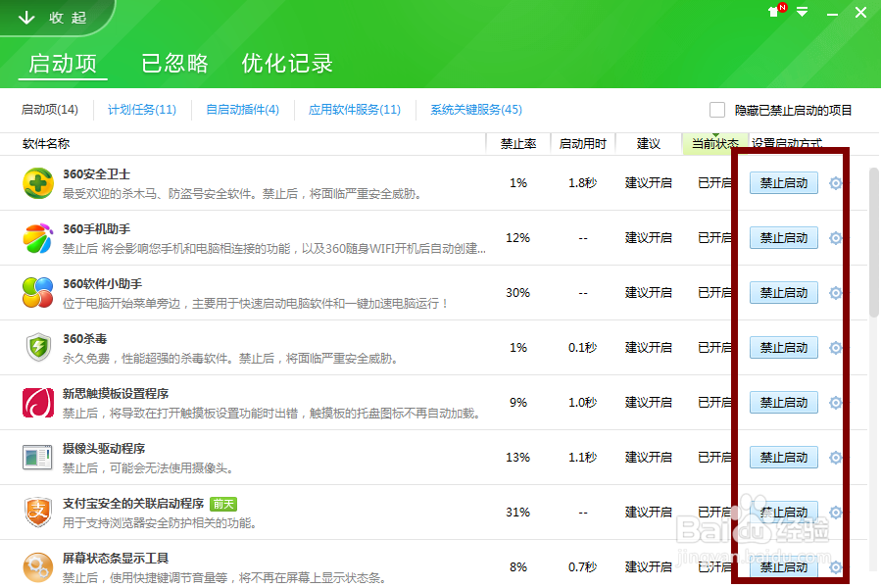Viewport: 881px width, 588px height.
Task: Click the 支付宝安全 shield icon
Action: [38, 513]
